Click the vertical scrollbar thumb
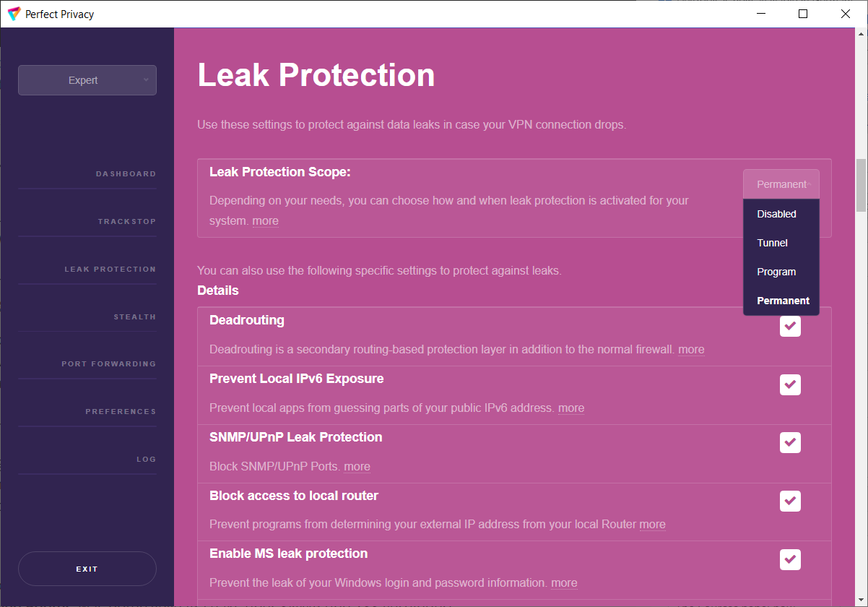Screen dimensions: 868x607 [861, 186]
